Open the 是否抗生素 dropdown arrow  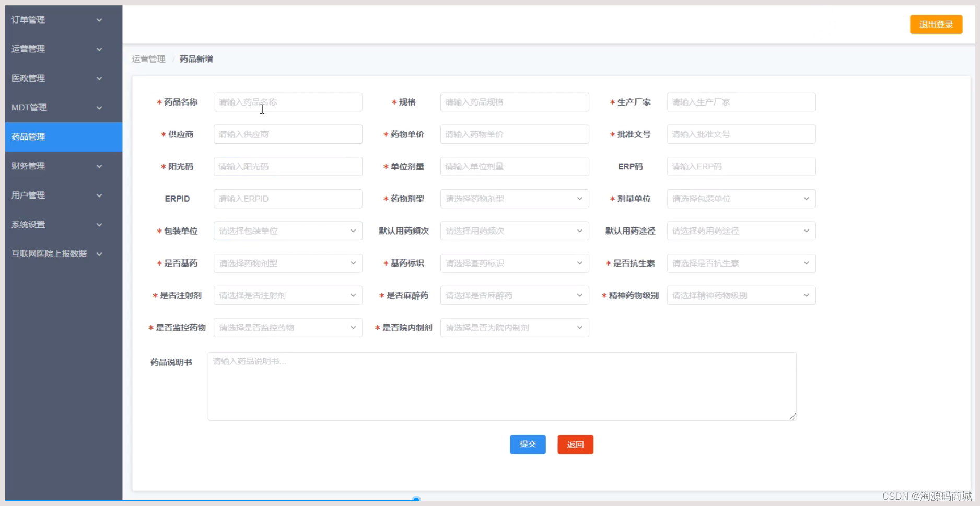(806, 263)
